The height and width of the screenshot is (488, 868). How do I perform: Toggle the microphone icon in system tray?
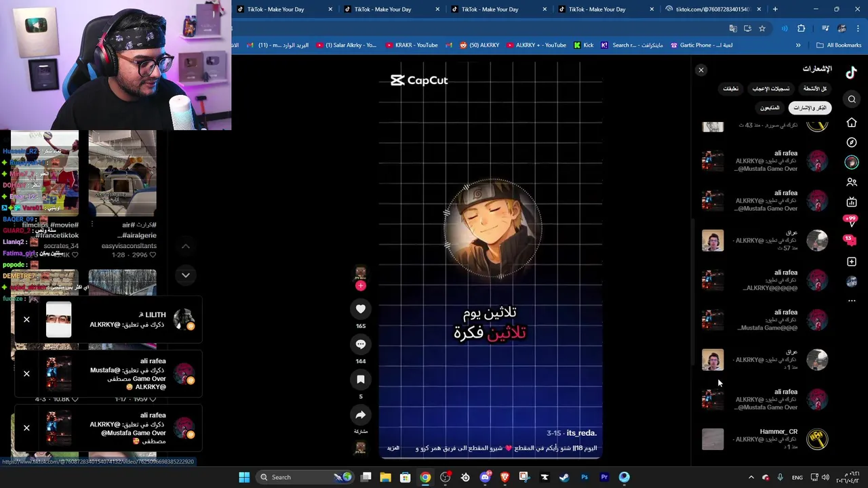(x=781, y=477)
